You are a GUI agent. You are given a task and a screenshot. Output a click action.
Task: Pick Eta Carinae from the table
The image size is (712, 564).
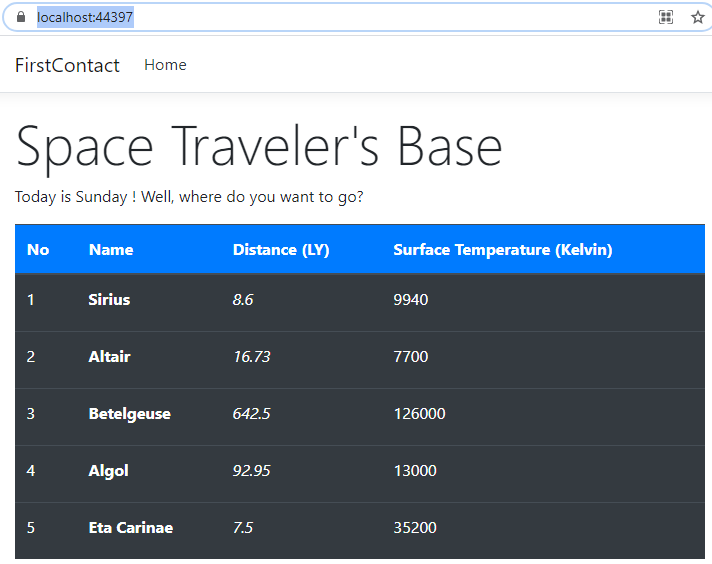tap(130, 528)
